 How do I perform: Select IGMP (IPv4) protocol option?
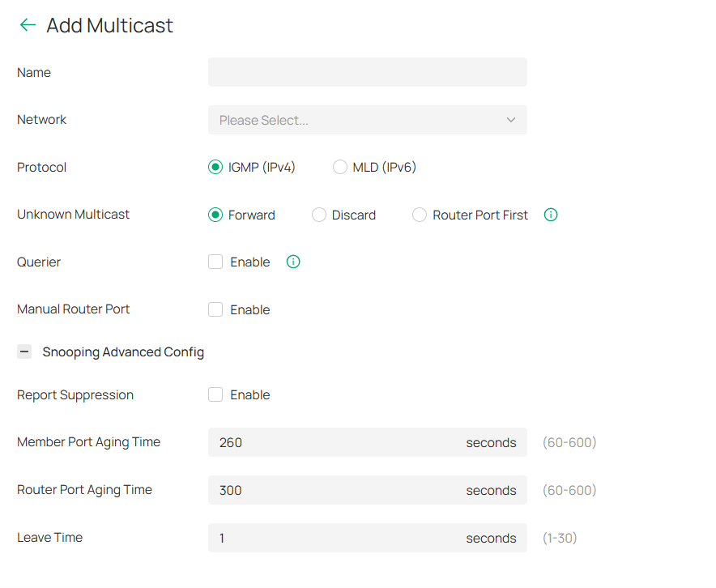point(215,167)
